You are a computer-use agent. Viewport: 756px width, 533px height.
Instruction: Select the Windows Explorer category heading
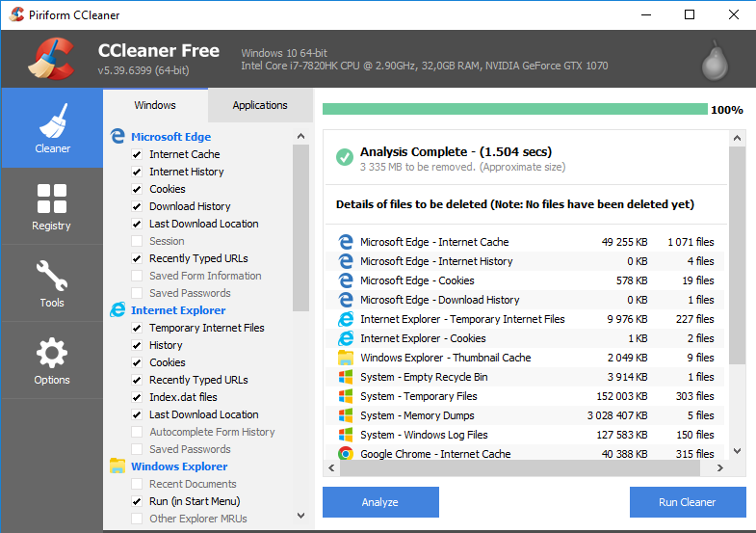click(179, 466)
